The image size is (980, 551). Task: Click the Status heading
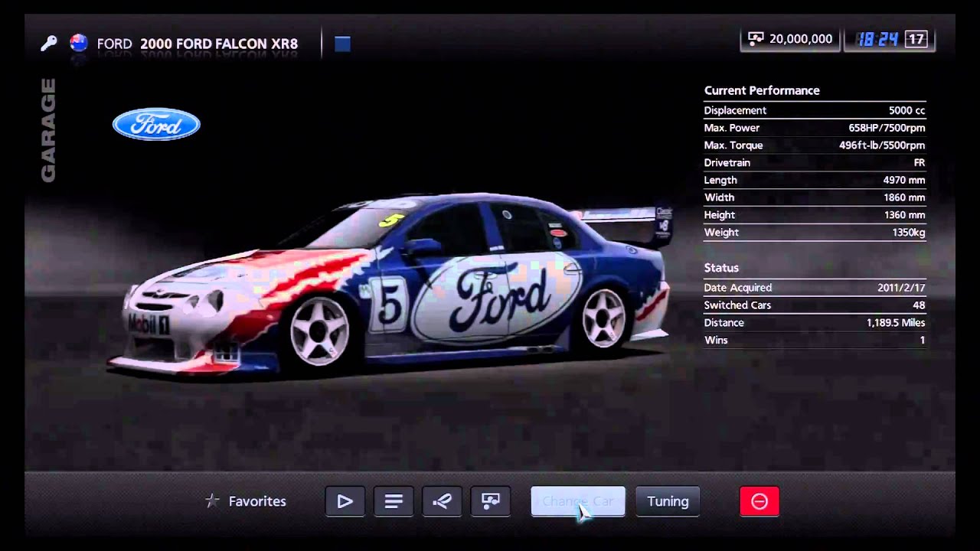coord(721,268)
